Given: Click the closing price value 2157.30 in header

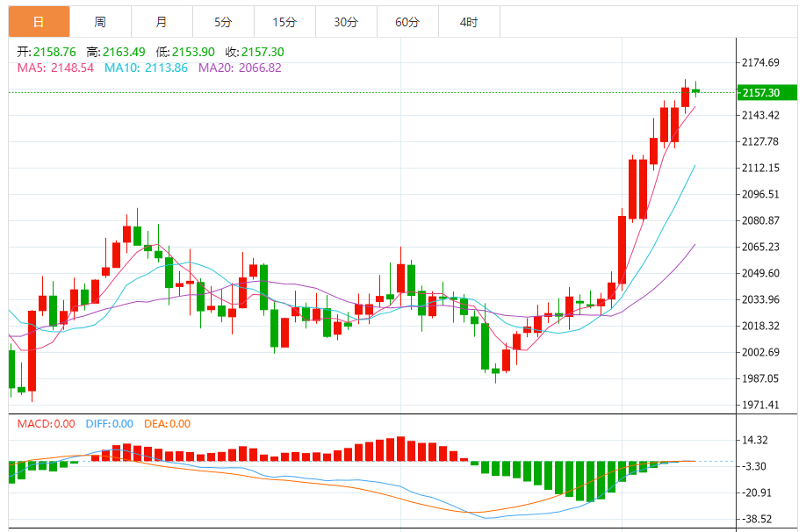Looking at the screenshot, I should pos(263,52).
